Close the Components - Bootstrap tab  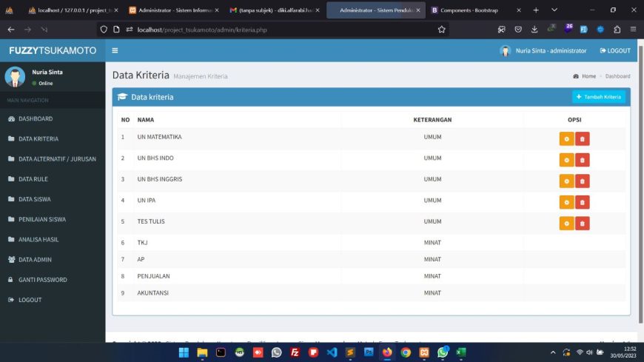tap(519, 10)
